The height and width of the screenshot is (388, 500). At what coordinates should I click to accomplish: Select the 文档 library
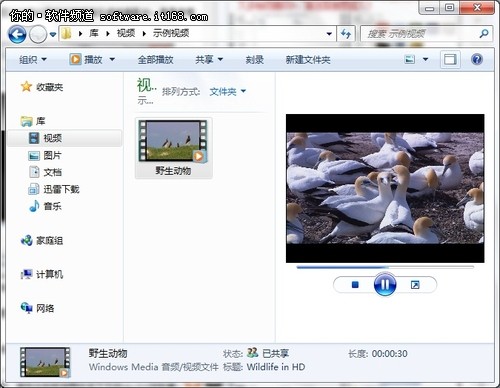52,172
